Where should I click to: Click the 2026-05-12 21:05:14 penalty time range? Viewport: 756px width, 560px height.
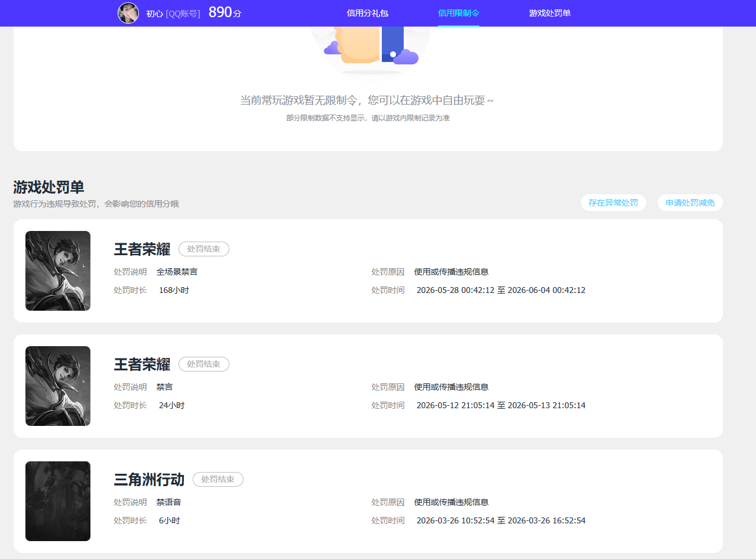(501, 405)
